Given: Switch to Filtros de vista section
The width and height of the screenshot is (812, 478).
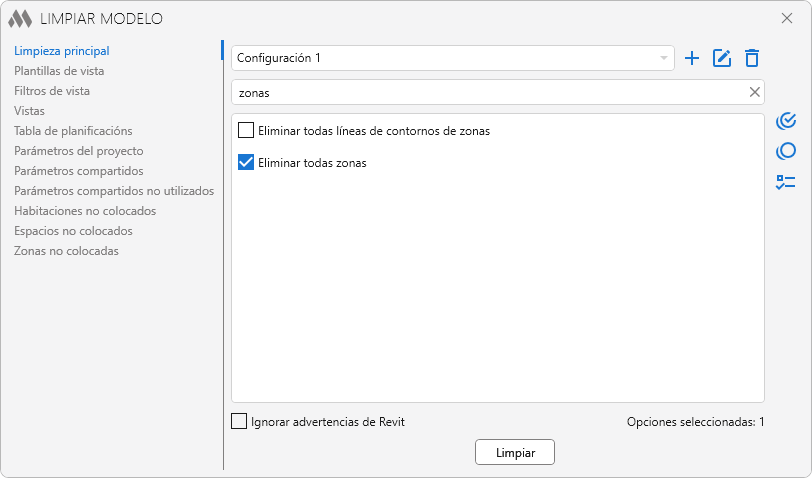Looking at the screenshot, I should click(x=52, y=91).
